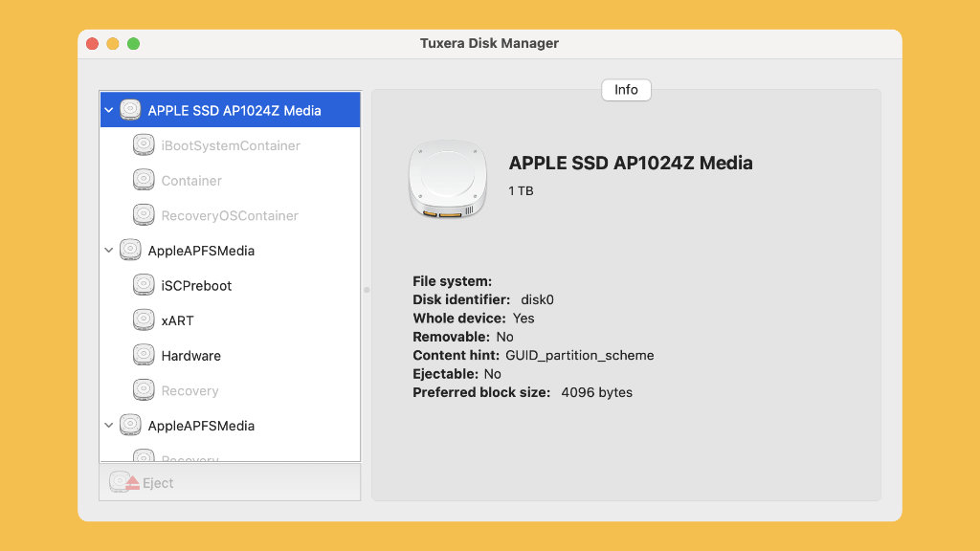The image size is (980, 551).
Task: Click the xART volume icon
Action: (144, 320)
